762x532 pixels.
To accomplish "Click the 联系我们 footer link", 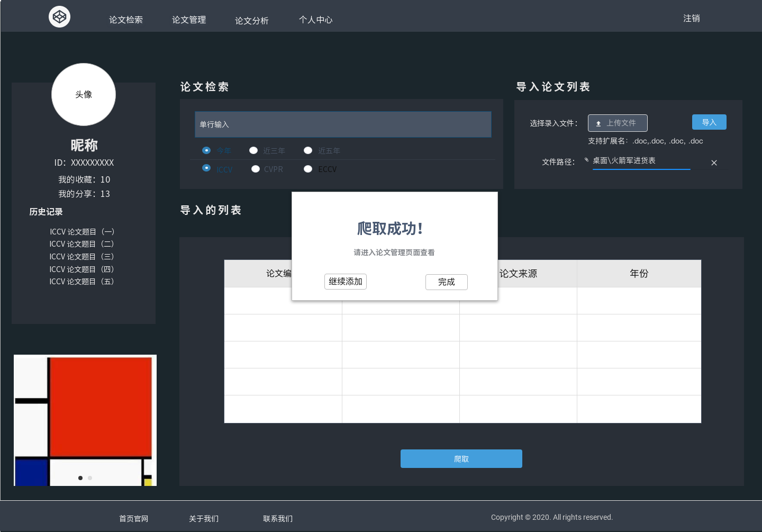I will click(278, 519).
